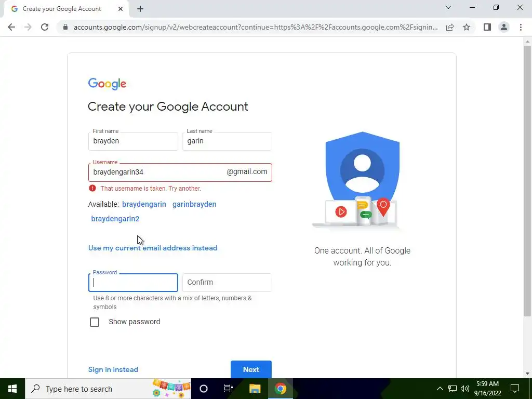Click the Confirm password field
The image size is (532, 399).
click(x=227, y=283)
